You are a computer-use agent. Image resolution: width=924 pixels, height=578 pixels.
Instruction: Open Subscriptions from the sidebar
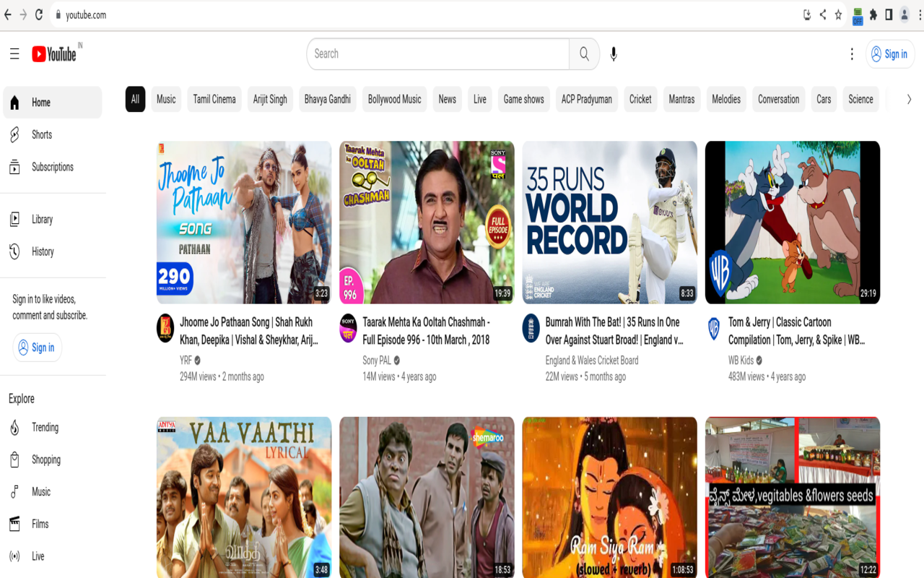click(x=52, y=167)
